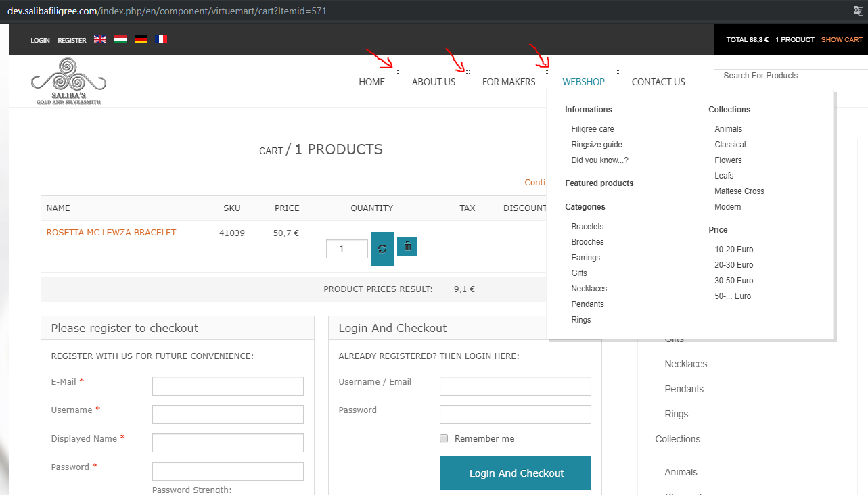Pick the 30-50 Euro price range
Screen dimensions: 868x495
[x=734, y=281]
